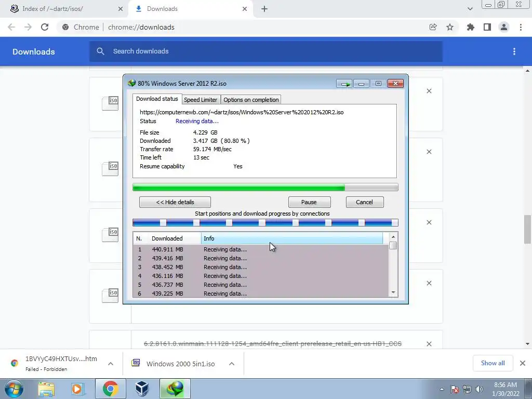
Task: Click the network tray icon
Action: (467, 389)
